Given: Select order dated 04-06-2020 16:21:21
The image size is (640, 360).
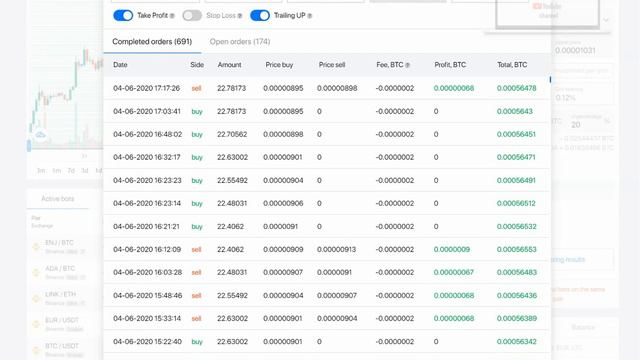Looking at the screenshot, I should point(327,227).
